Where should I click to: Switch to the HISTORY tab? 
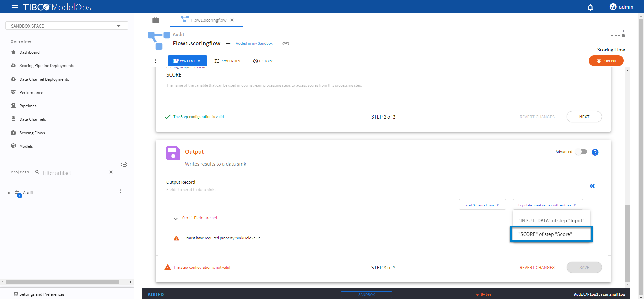263,61
